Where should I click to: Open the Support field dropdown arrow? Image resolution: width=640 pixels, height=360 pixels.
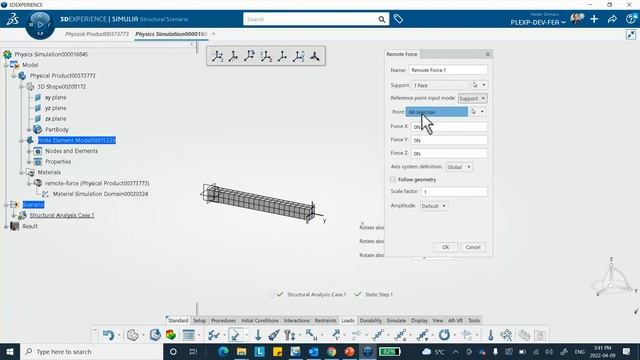click(484, 85)
